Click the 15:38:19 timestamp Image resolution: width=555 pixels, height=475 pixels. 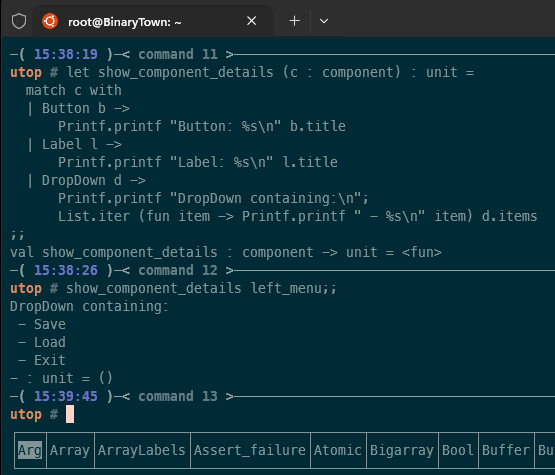(x=66, y=54)
